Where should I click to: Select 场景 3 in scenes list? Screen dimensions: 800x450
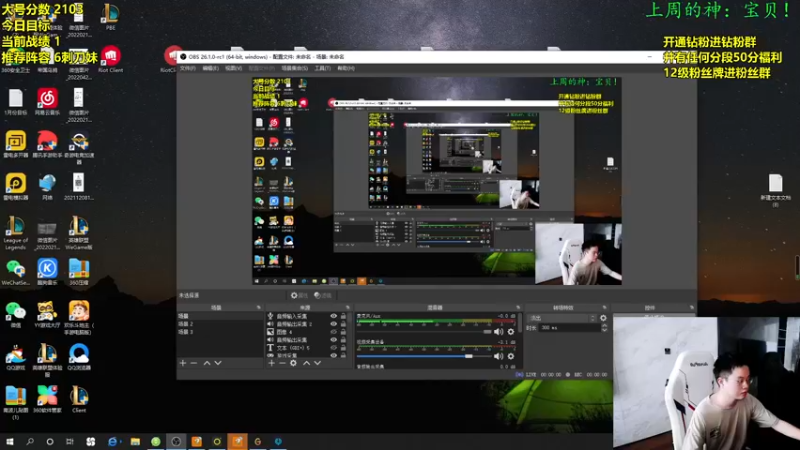(x=220, y=332)
